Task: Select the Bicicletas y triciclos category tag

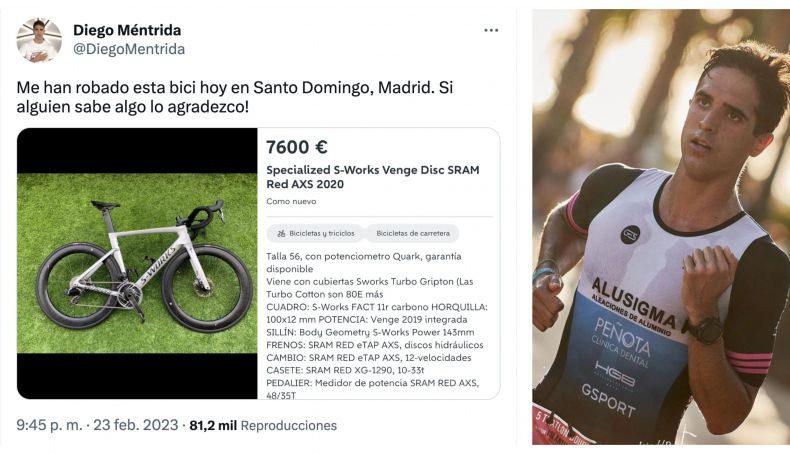Action: pos(315,233)
